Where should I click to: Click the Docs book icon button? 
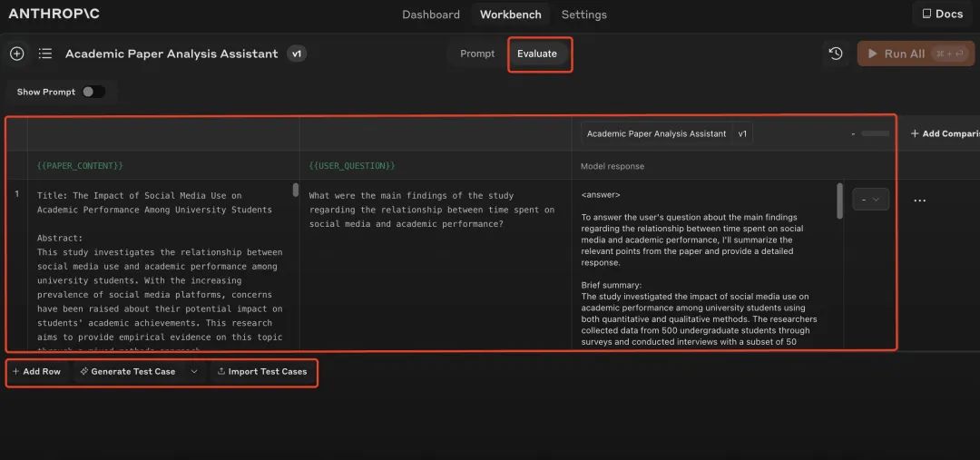pos(942,14)
